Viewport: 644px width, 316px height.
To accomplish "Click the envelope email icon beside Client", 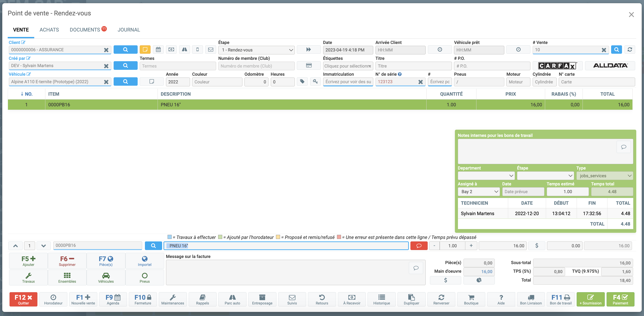I will [210, 49].
